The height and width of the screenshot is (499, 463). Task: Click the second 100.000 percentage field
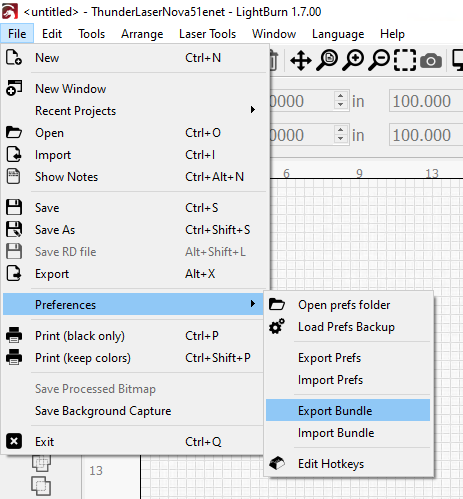click(x=426, y=135)
